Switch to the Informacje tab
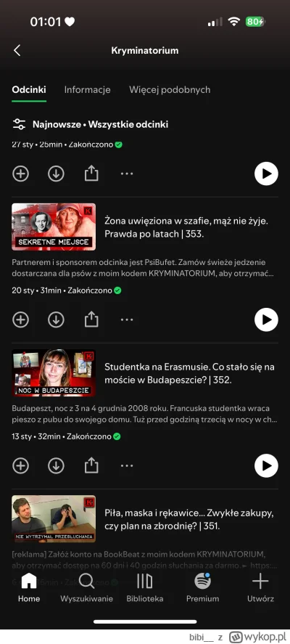This screenshot has width=290, height=644. pos(88,89)
